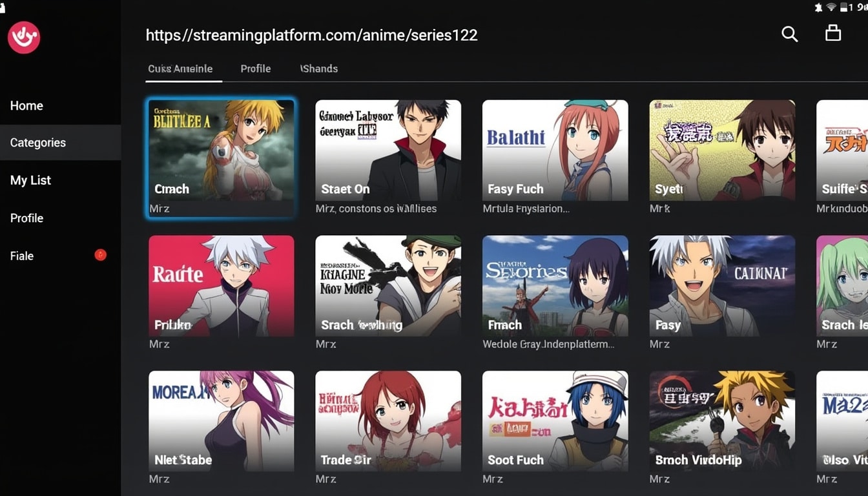Open the Nlet Stabe thumbnail
Viewport: 868px width, 496px height.
point(221,421)
